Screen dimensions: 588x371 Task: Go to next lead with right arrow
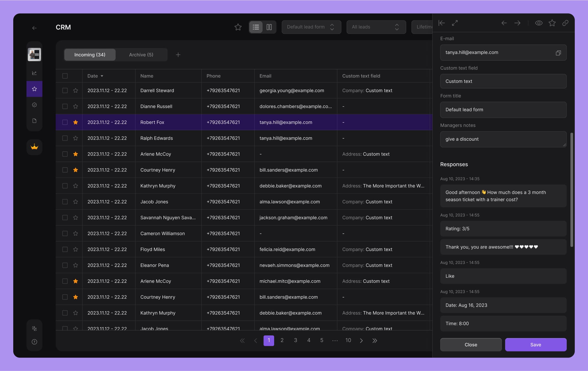517,23
